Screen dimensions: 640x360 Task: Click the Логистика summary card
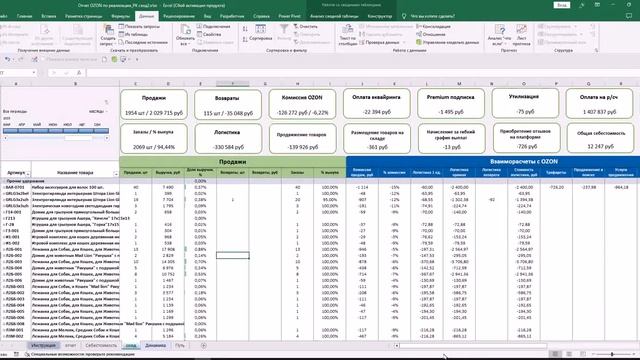pyautogui.click(x=228, y=139)
